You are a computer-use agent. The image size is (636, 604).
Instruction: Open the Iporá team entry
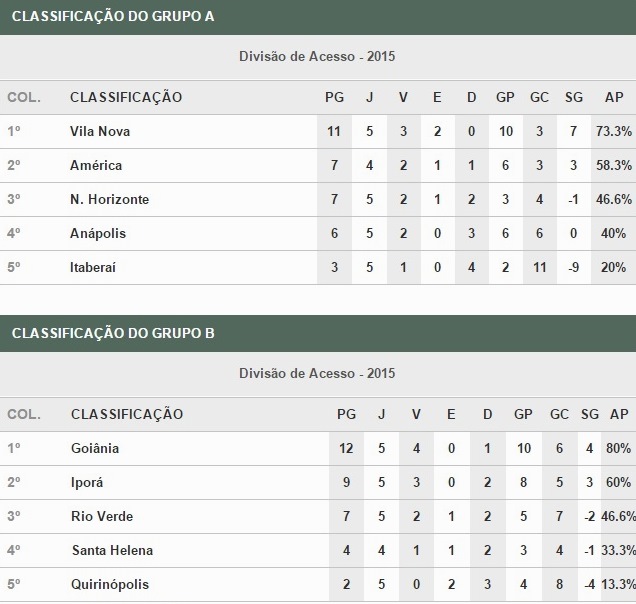pos(87,483)
